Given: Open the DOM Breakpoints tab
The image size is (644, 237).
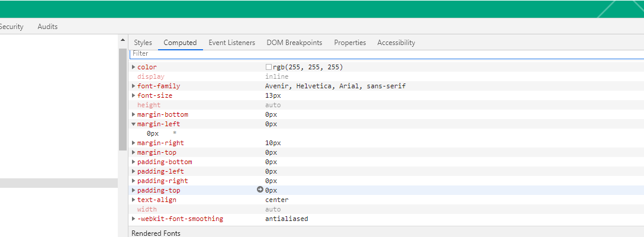Looking at the screenshot, I should point(294,43).
